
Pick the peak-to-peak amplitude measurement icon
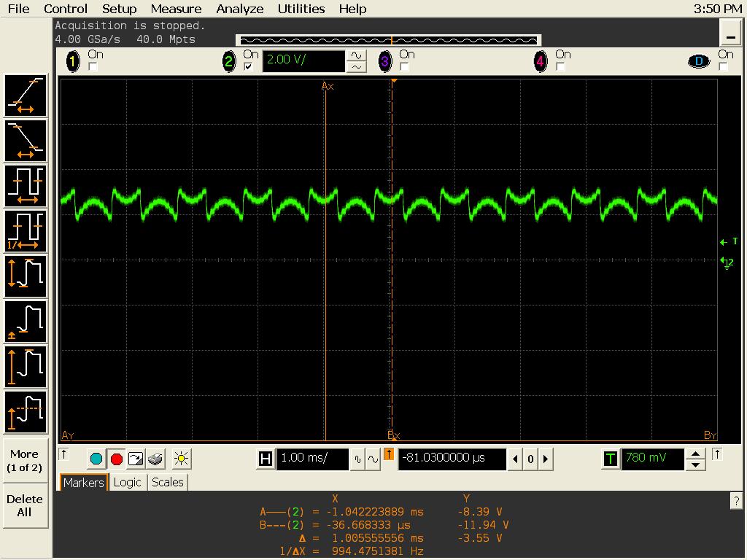click(x=25, y=276)
